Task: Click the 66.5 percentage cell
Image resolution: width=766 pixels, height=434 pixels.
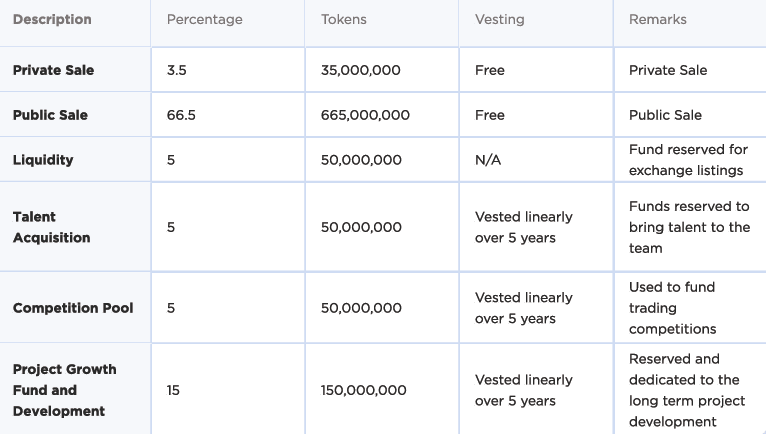Action: tap(181, 115)
